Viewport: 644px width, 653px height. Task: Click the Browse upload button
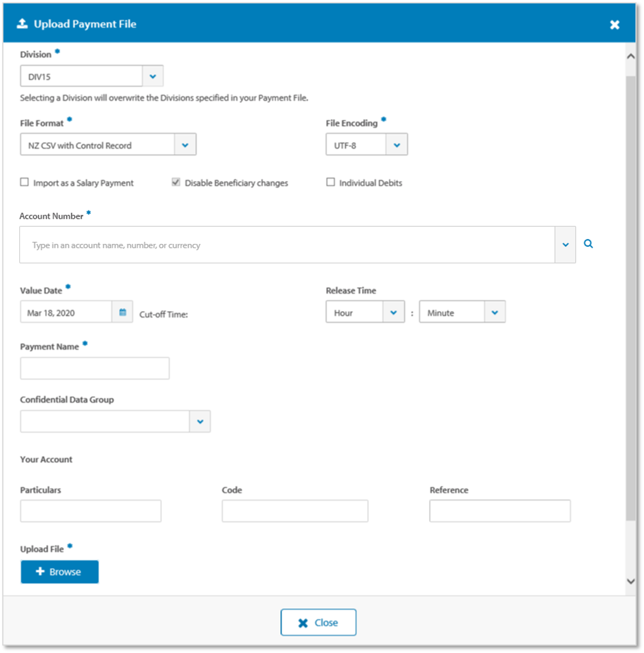[x=60, y=572]
